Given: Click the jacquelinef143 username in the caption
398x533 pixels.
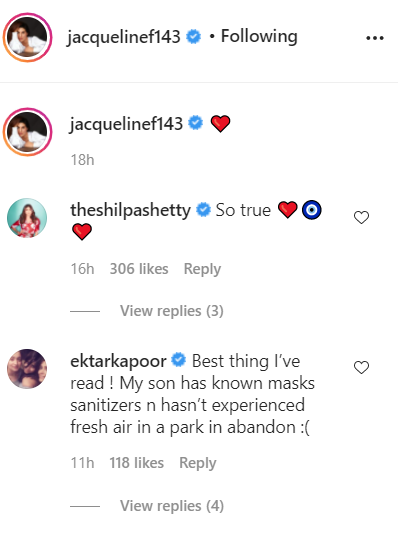Looking at the screenshot, I should [x=126, y=124].
